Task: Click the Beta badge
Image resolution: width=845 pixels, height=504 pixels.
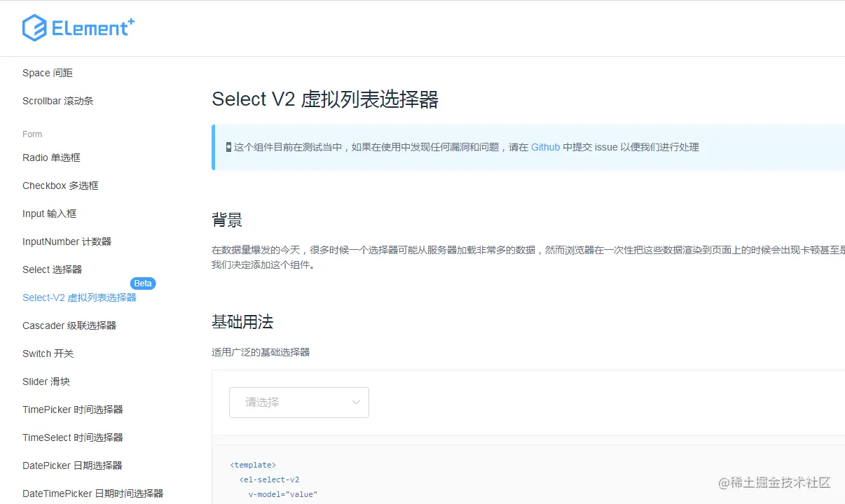Action: pos(143,283)
